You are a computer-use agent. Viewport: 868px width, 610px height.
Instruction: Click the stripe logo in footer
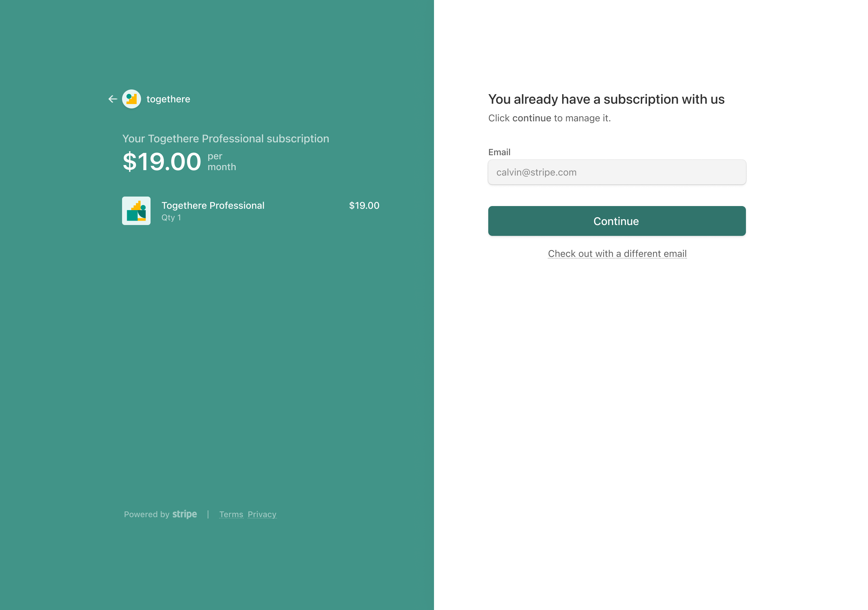pyautogui.click(x=184, y=514)
